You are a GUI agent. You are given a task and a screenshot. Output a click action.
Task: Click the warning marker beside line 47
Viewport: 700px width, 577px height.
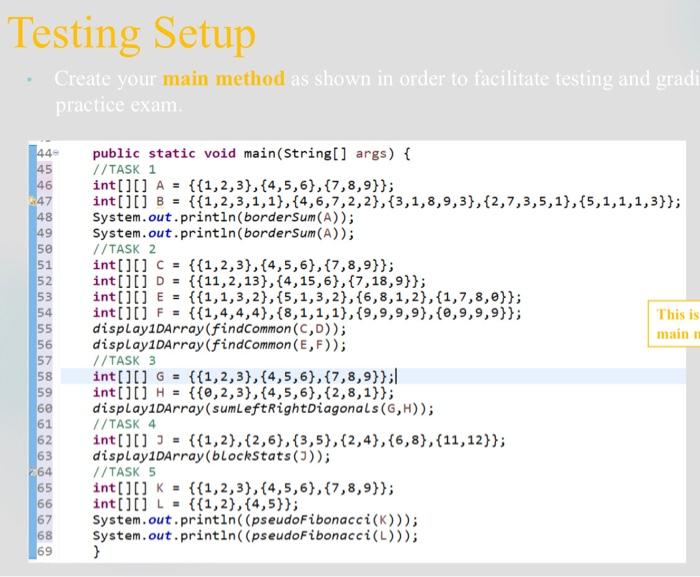click(33, 201)
